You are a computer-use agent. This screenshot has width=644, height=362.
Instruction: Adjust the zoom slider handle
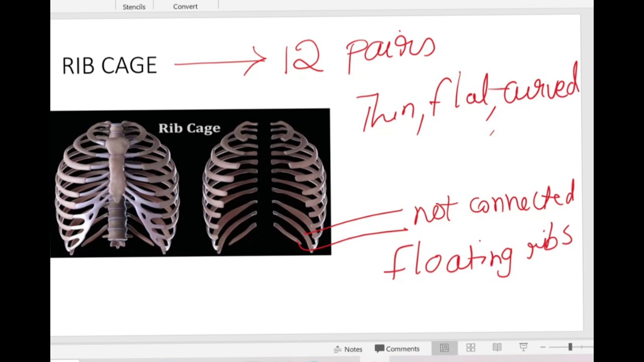click(570, 347)
